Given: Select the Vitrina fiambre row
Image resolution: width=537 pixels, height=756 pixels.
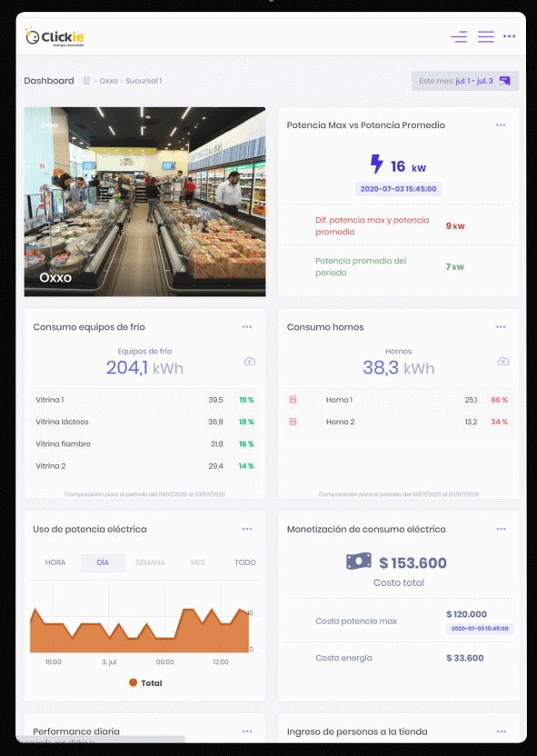Looking at the screenshot, I should (x=144, y=444).
